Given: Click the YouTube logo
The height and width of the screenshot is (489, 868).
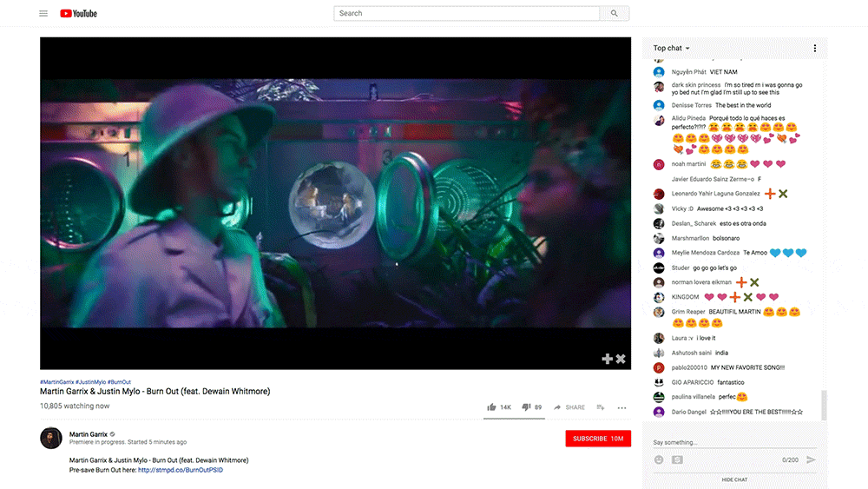Looking at the screenshot, I should (x=78, y=13).
